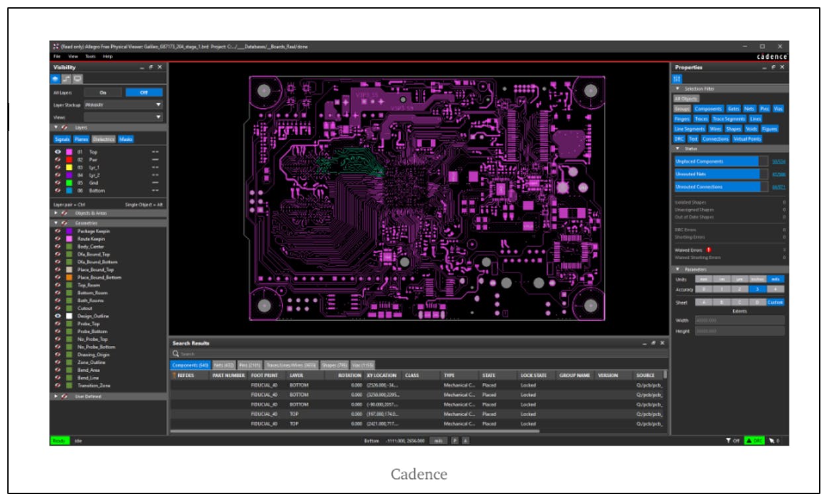Toggle visibility eye for Top layer
This screenshot has height=504, width=831.
pos(58,152)
